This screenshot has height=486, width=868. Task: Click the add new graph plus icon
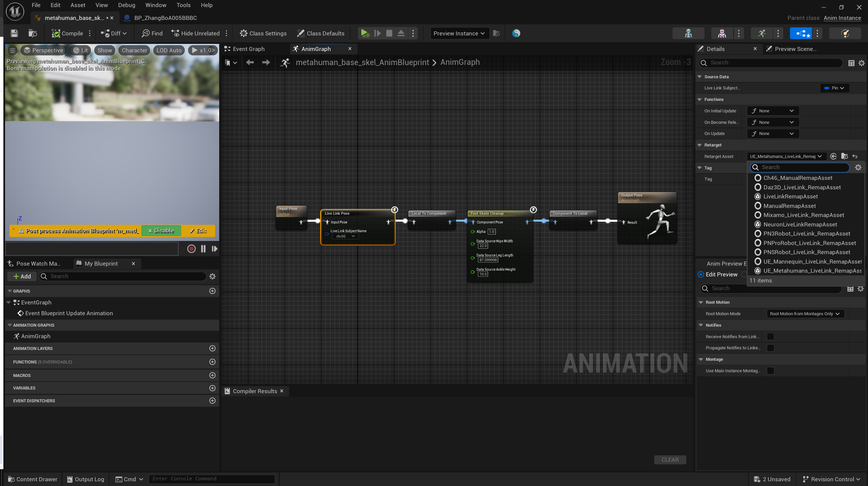[x=212, y=291]
